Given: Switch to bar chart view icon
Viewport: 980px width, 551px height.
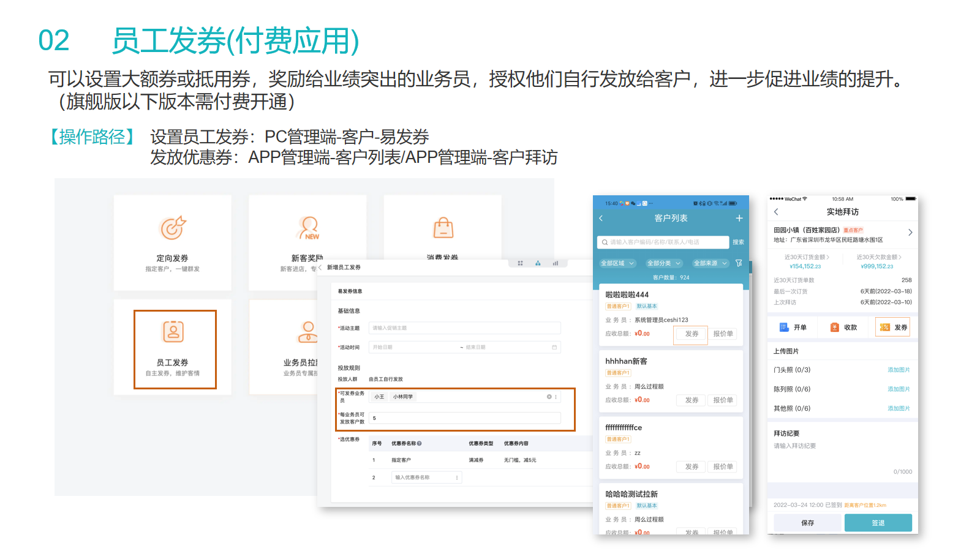Looking at the screenshot, I should point(556,263).
